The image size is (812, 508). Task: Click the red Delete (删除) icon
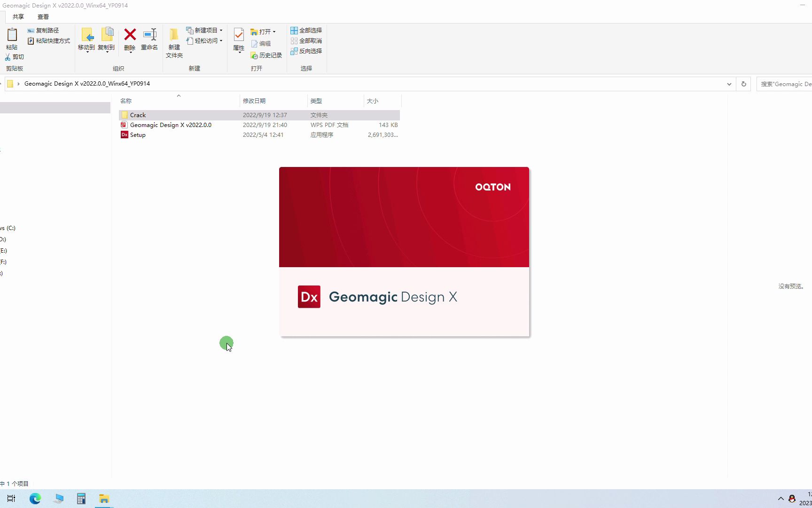pyautogui.click(x=130, y=34)
